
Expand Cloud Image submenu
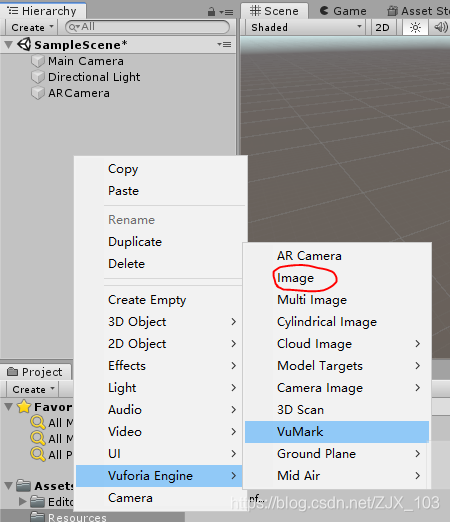(x=337, y=344)
